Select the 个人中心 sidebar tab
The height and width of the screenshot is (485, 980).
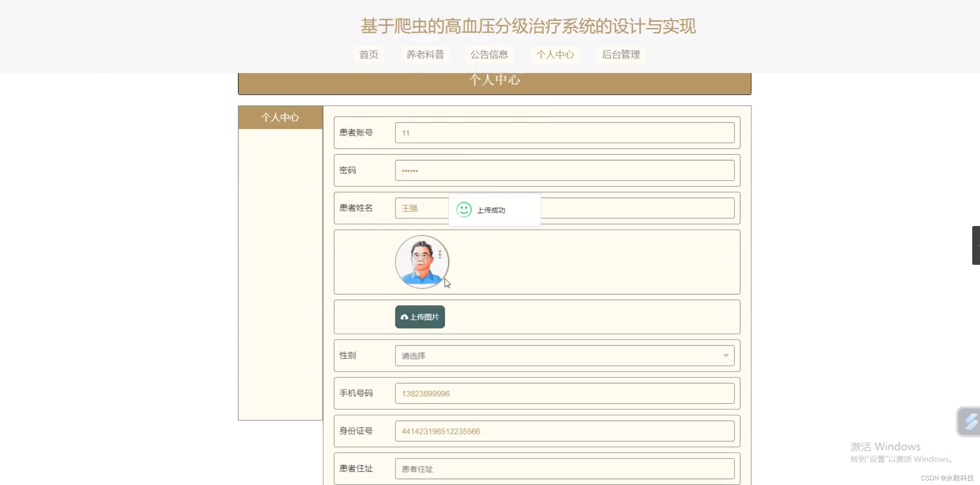click(x=280, y=117)
